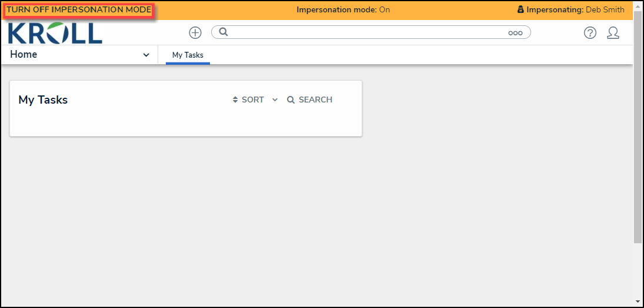Click the Impersonation mode On status
Viewport: 644px width, 308px height.
tap(343, 10)
